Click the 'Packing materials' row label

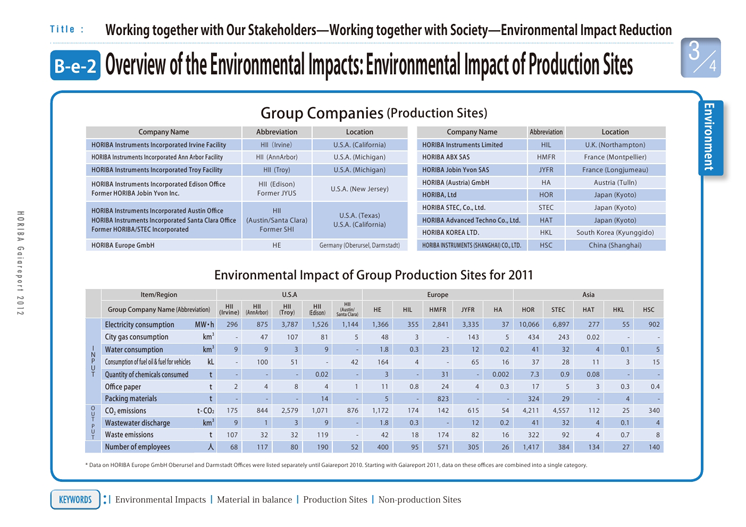(x=131, y=399)
